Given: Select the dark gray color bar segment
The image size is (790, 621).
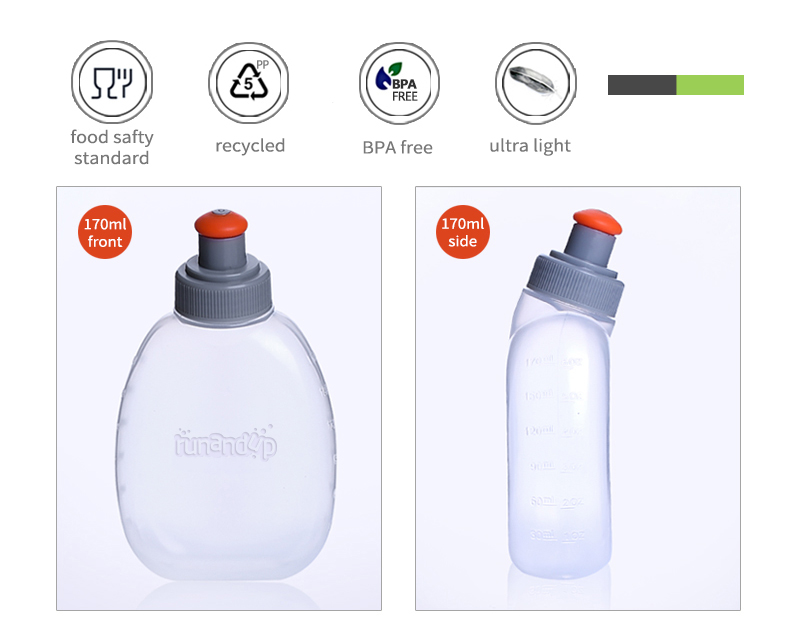Looking at the screenshot, I should (x=642, y=85).
